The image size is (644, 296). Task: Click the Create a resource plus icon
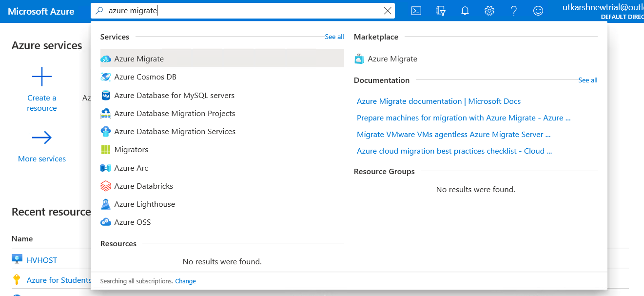point(41,77)
